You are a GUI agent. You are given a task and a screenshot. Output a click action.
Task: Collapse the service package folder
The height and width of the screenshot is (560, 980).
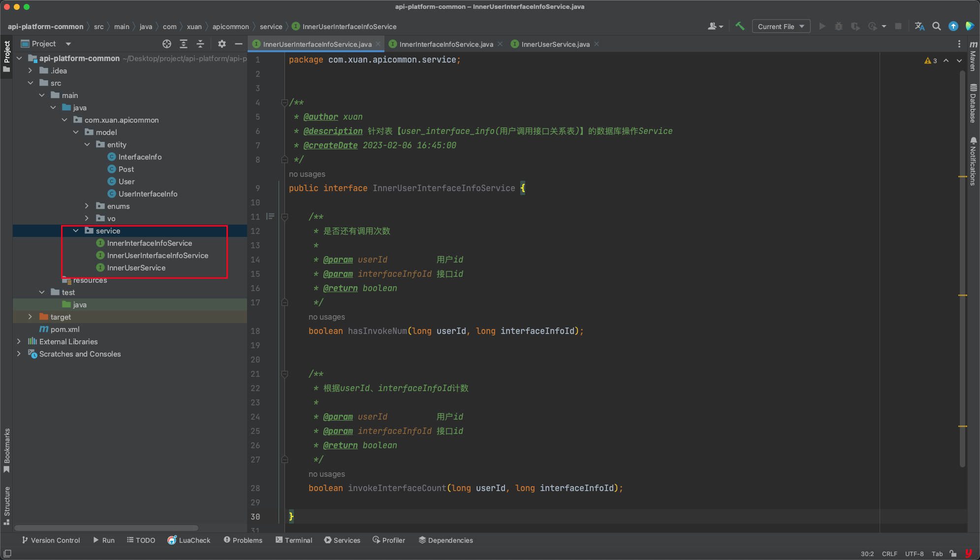76,231
